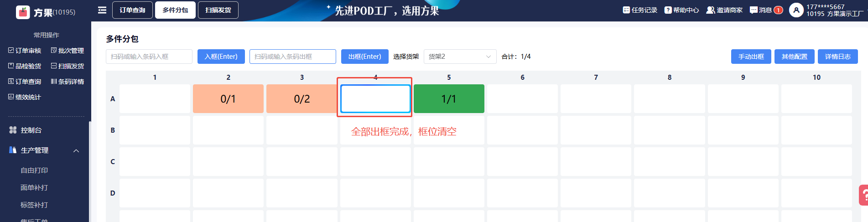This screenshot has height=222, width=868.
Task: Collapse the 生产管理 menu section
Action: (76, 150)
